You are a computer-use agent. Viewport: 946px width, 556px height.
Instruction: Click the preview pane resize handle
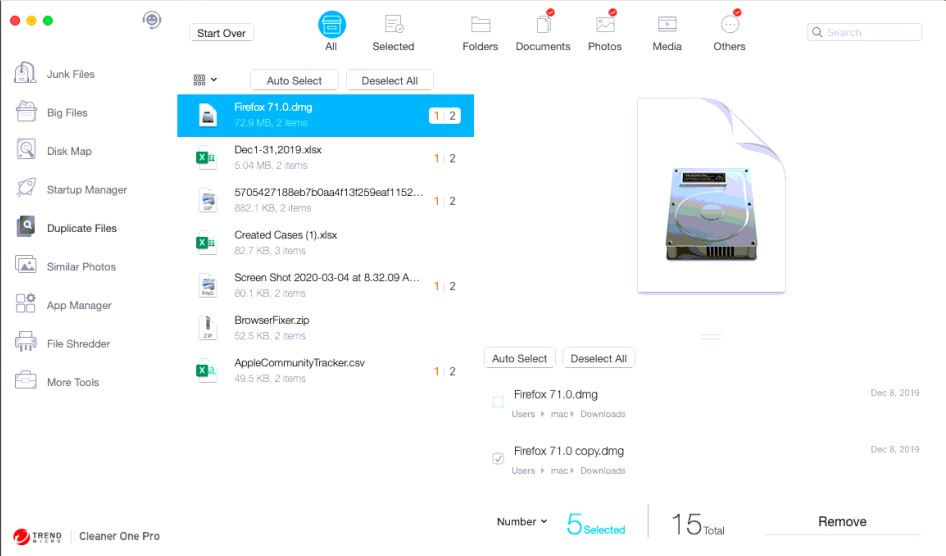711,336
